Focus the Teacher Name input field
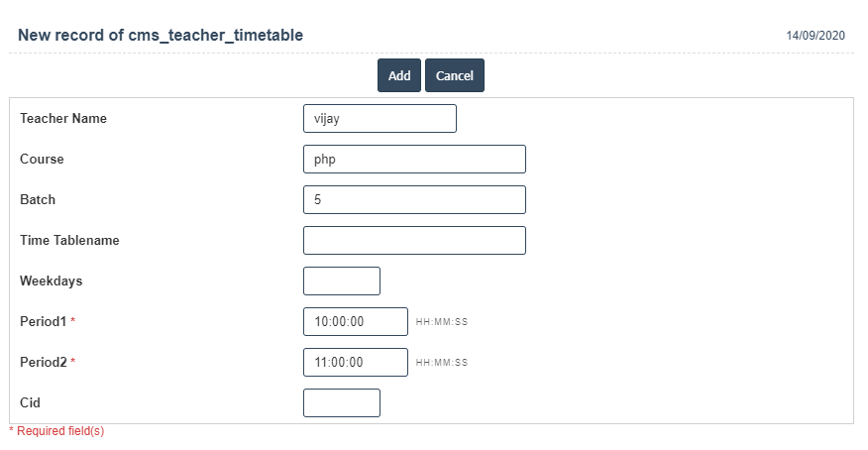This screenshot has width=868, height=450. [x=380, y=119]
